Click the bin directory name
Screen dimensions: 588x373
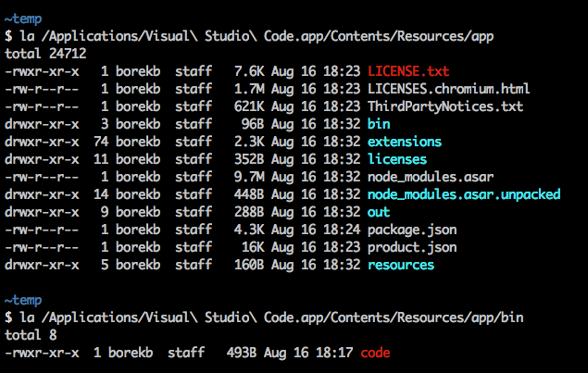click(x=379, y=124)
